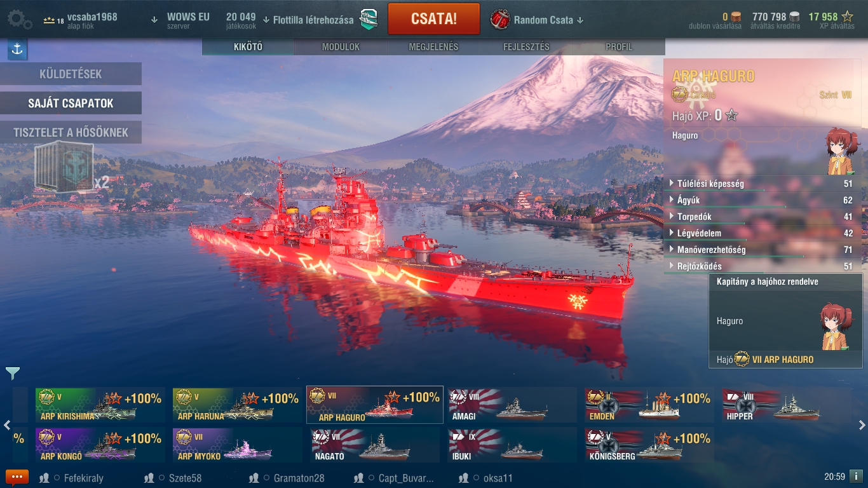Expand the Torpedók stat row
The height and width of the screenshot is (488, 868).
click(x=763, y=217)
